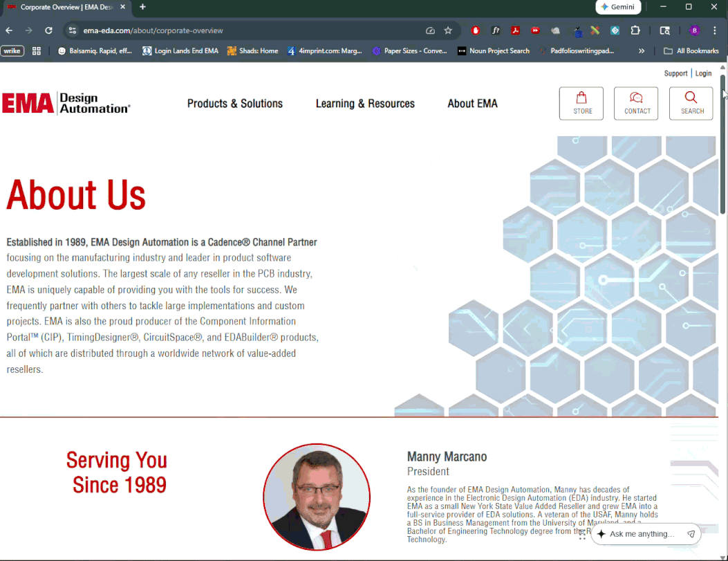Click the Serving You Since 1989 heading

point(117,472)
